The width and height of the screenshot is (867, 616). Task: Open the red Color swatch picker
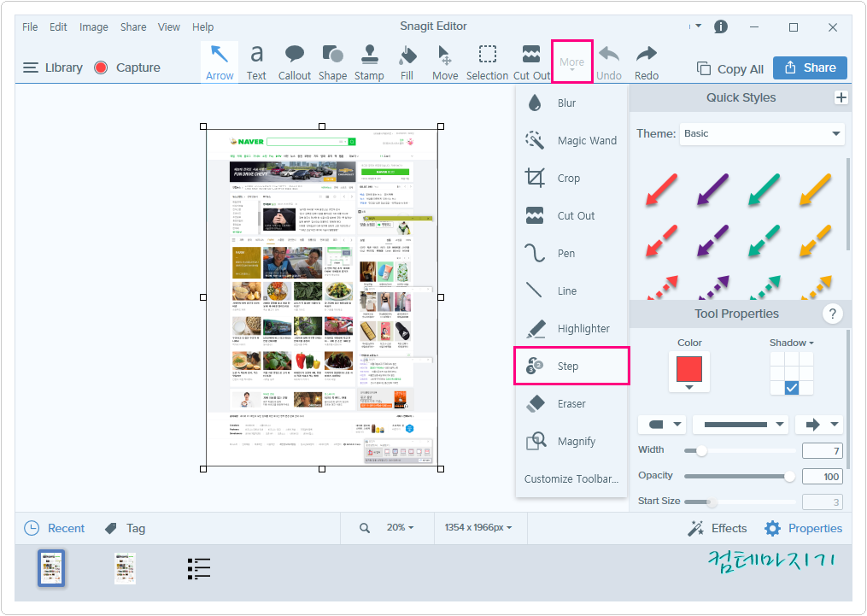click(689, 373)
